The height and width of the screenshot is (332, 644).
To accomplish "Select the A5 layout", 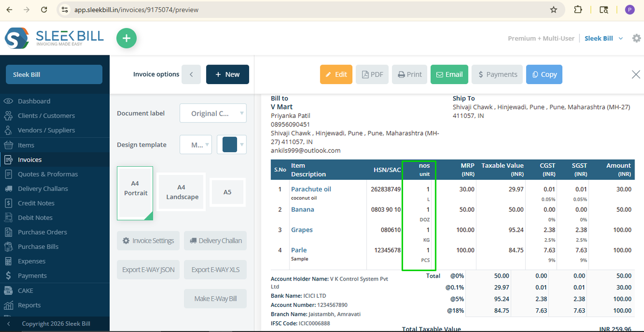I will click(227, 192).
